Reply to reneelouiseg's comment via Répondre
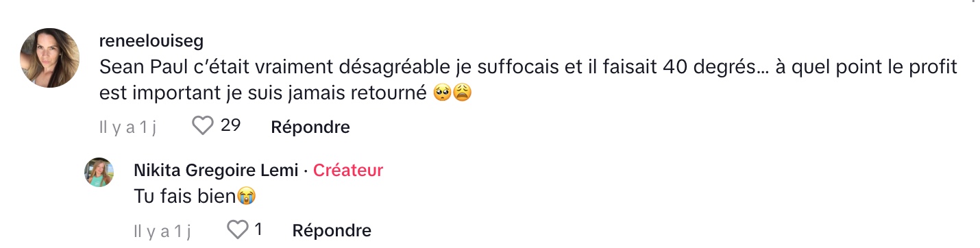Screen dimensions: 980x248 (310, 127)
